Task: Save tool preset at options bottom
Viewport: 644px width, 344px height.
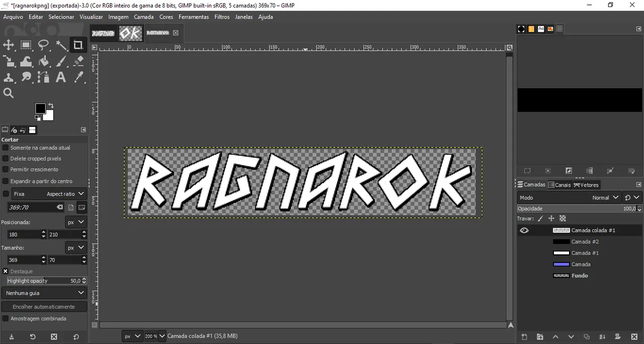Action: coord(11,337)
